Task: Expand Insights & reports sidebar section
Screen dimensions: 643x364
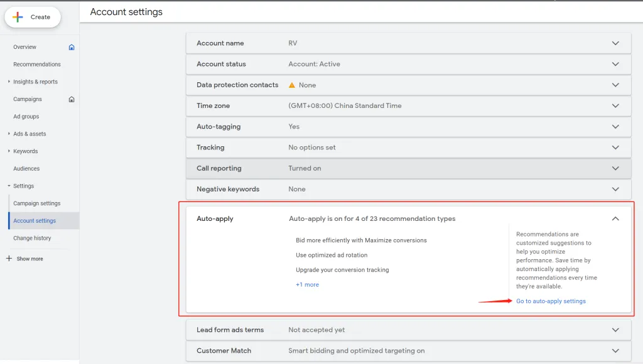Action: click(9, 82)
